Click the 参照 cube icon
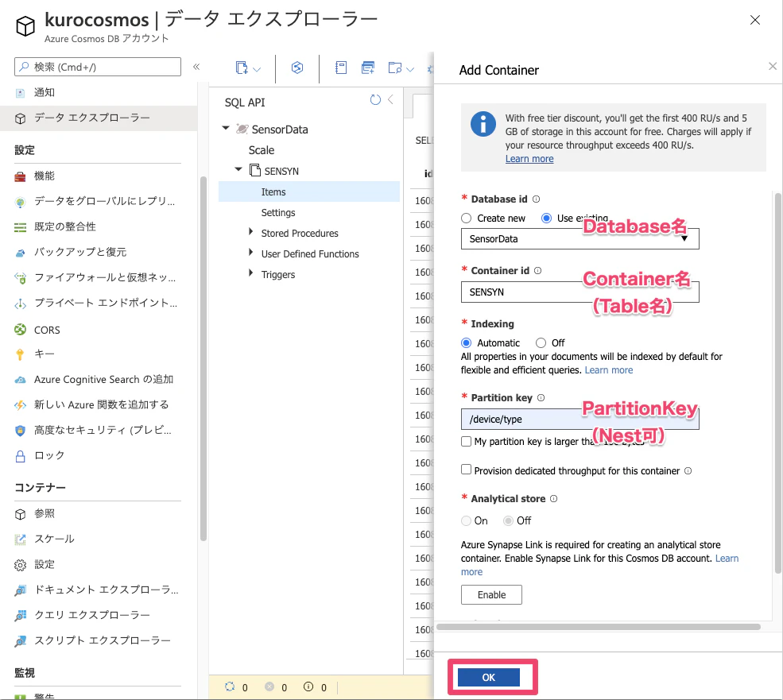Viewport: 783px width, 700px height. pyautogui.click(x=20, y=514)
